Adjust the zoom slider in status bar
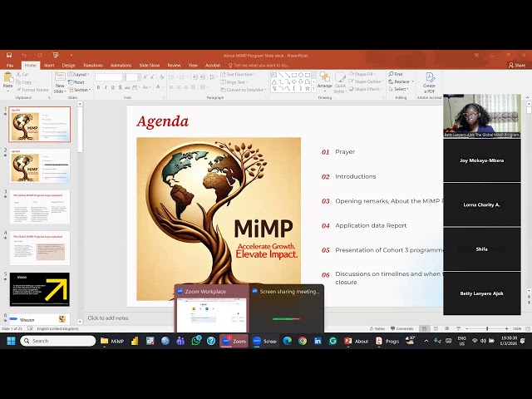532x399 pixels. tap(487, 329)
